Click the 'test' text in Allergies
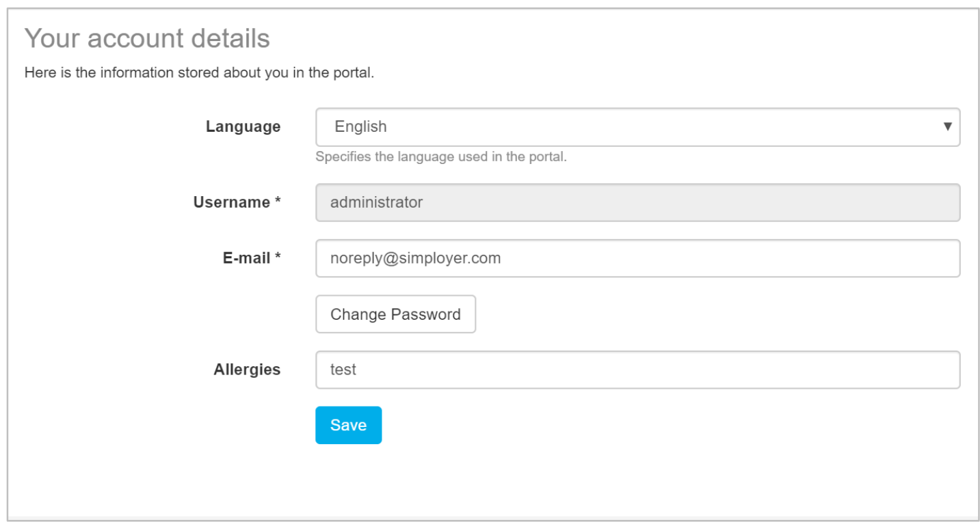Viewport: 980px width, 522px height. [343, 370]
